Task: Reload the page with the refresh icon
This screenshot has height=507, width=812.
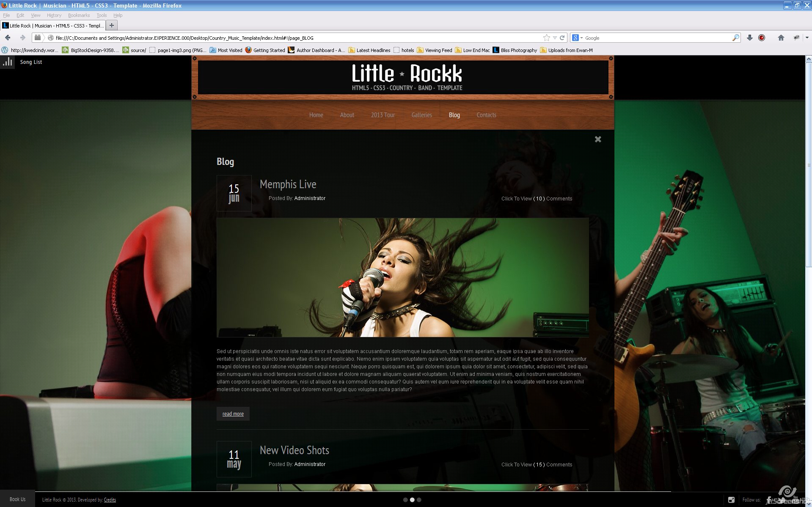Action: point(562,38)
